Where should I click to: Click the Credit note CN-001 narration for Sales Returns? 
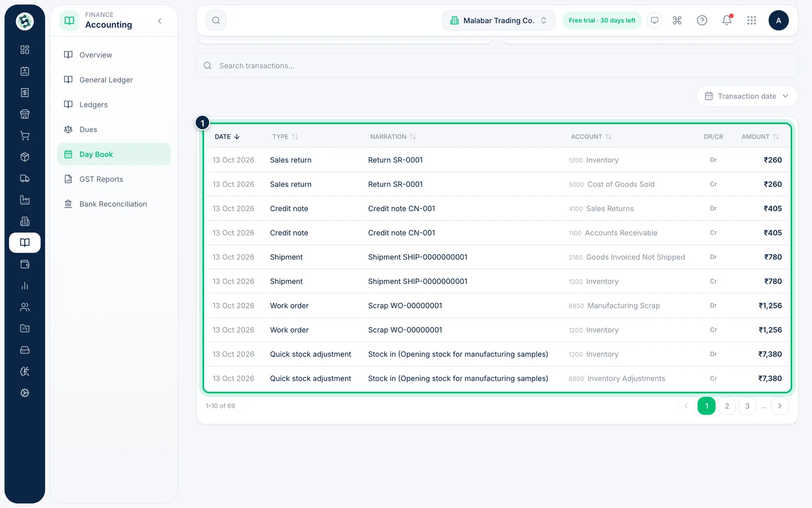[401, 208]
